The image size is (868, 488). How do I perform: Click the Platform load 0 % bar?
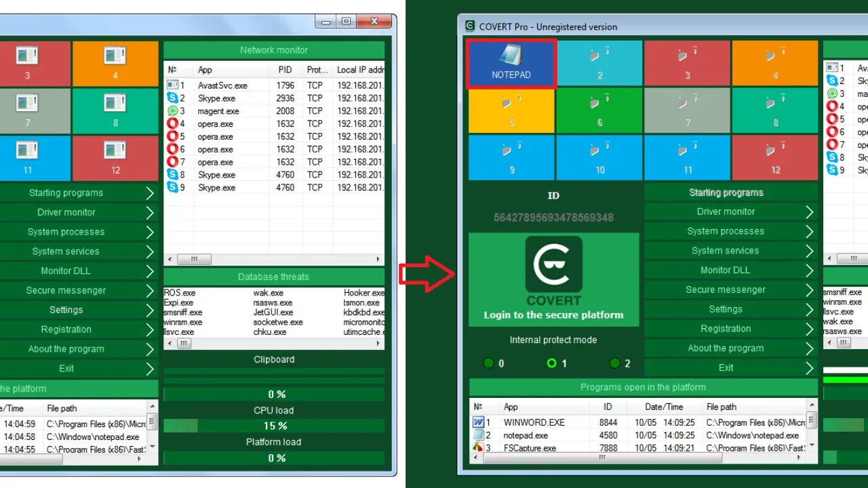click(274, 458)
